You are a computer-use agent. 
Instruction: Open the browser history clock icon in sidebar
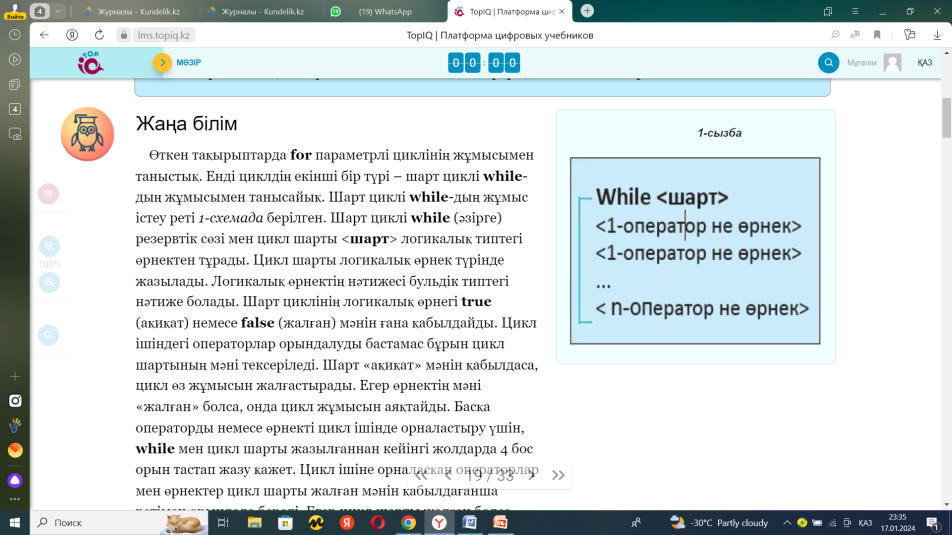point(15,35)
